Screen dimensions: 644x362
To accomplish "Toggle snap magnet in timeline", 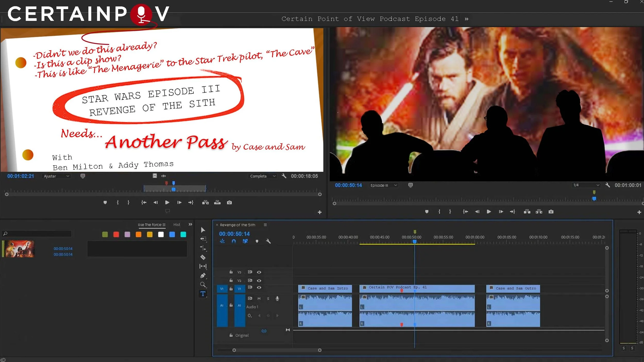I will pos(234,241).
